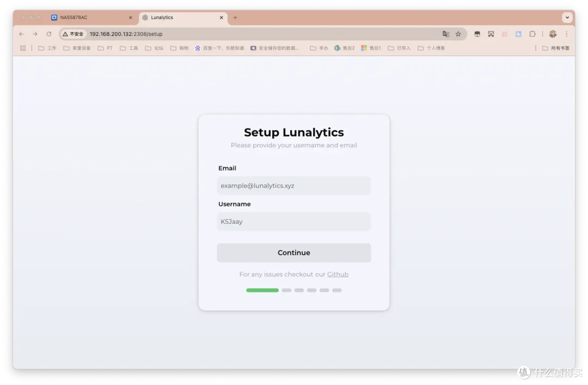Open the 手办 bookmark folder

tap(319, 48)
